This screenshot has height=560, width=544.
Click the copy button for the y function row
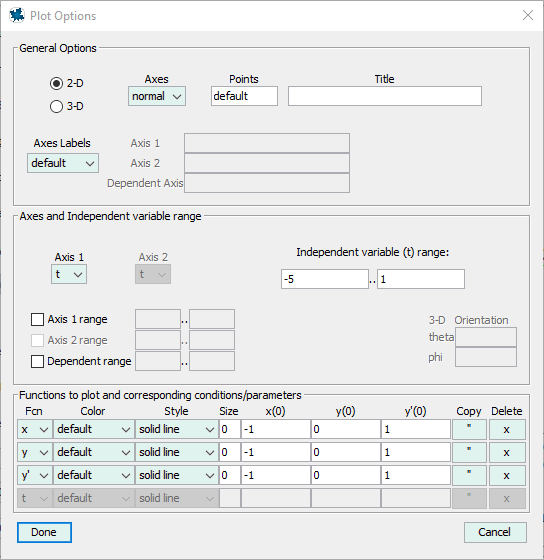coord(469,452)
